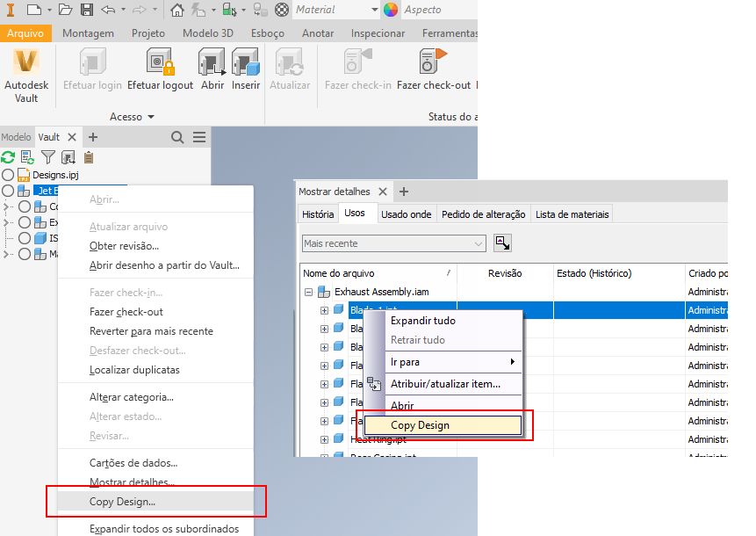
Task: Open the Lista de materiais tab
Action: [572, 214]
